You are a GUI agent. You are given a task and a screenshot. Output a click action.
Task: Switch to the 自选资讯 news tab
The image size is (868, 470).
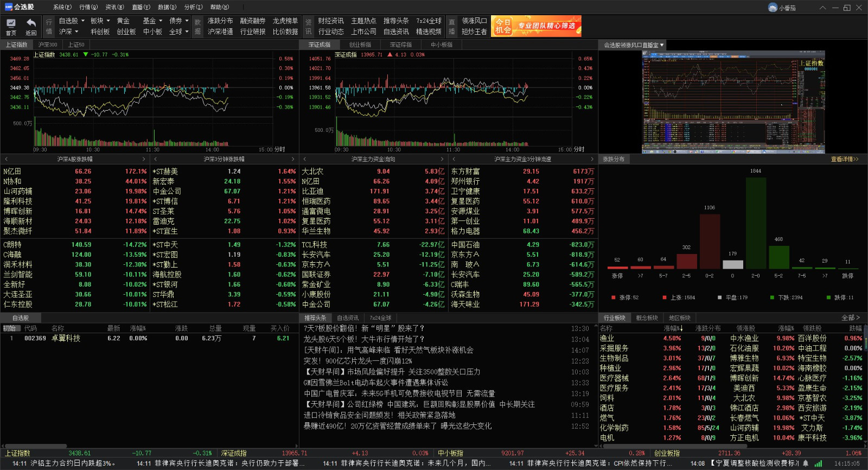click(x=348, y=317)
